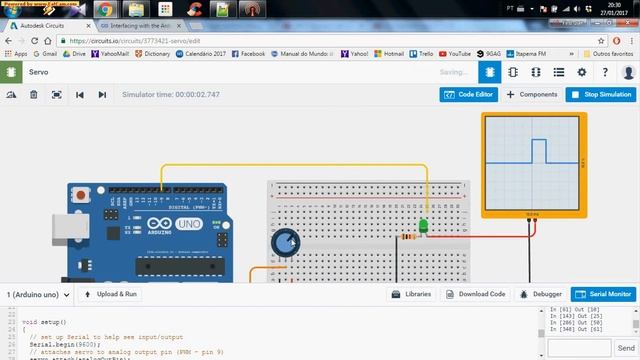Image resolution: width=640 pixels, height=360 pixels.
Task: Open the PCB view icon
Action: click(536, 72)
